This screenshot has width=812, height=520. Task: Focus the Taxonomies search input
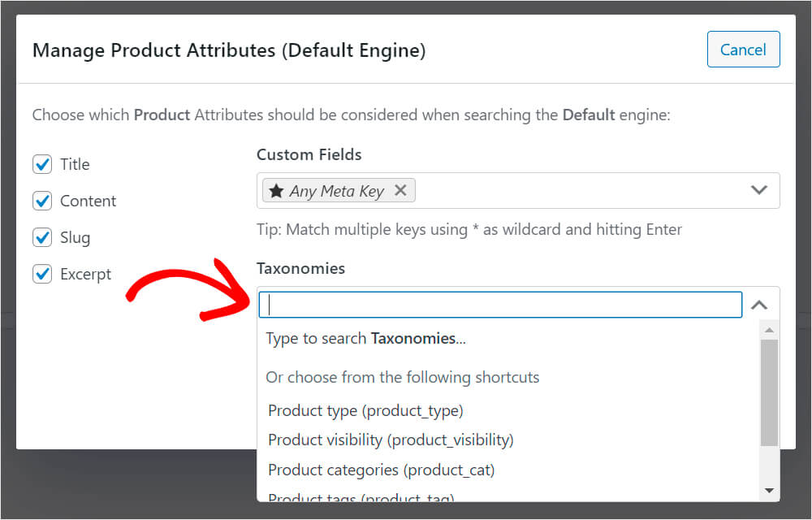point(500,305)
